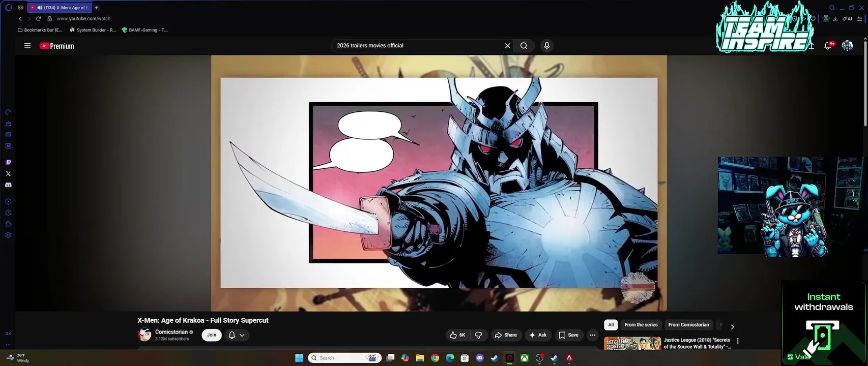Focus the Windows taskbar Search box
868x366 pixels.
[x=345, y=358]
